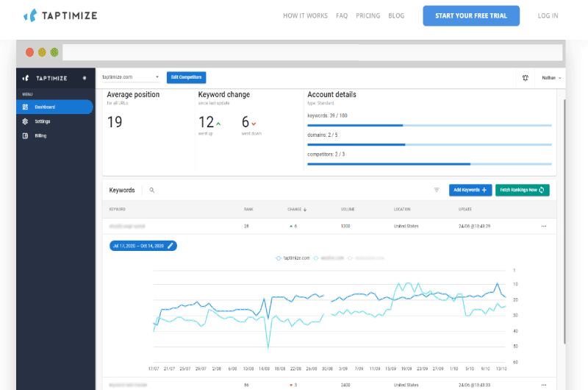Click the competitors 2 / 3 progress bar
The width and height of the screenshot is (588, 390).
click(429, 164)
